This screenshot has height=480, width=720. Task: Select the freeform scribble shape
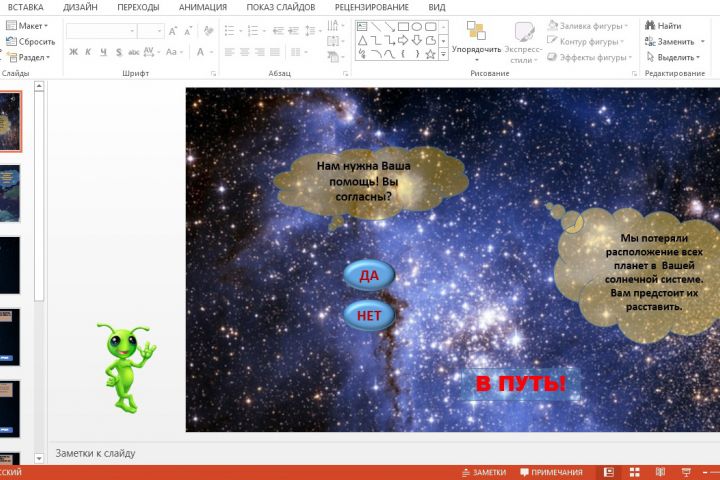[362, 54]
